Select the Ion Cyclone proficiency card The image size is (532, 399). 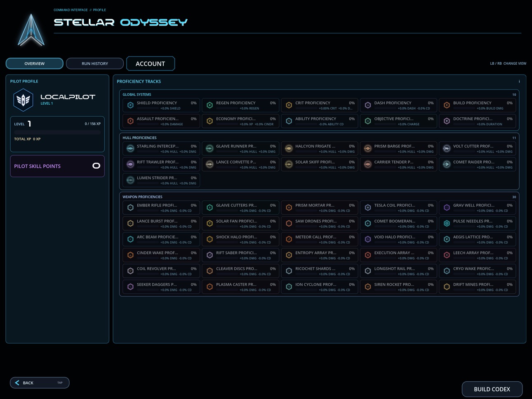click(320, 286)
